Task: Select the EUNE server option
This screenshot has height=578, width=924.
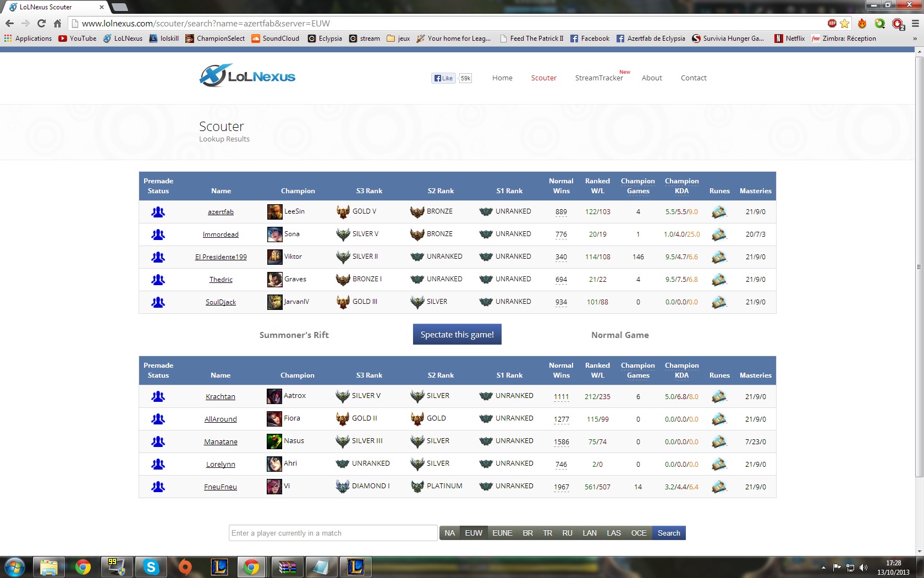Action: [x=502, y=533]
